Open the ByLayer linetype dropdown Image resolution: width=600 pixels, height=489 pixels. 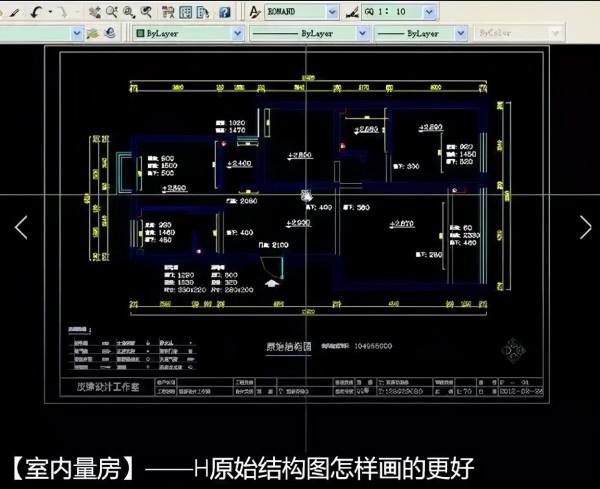tap(362, 33)
